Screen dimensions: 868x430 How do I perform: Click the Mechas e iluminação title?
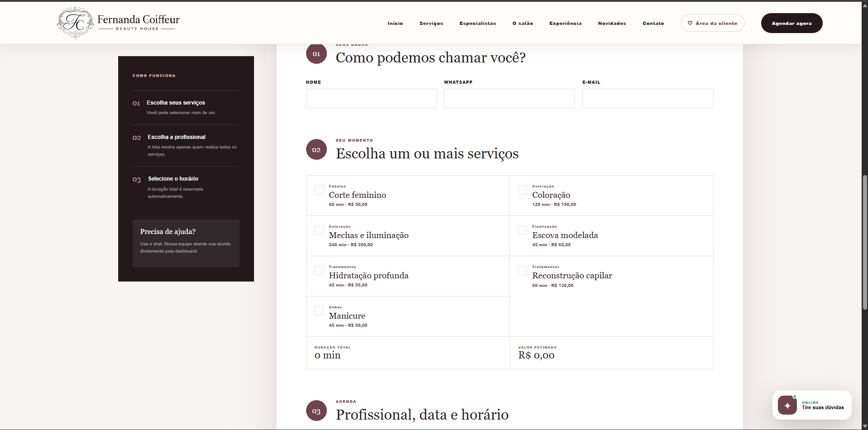click(x=369, y=235)
